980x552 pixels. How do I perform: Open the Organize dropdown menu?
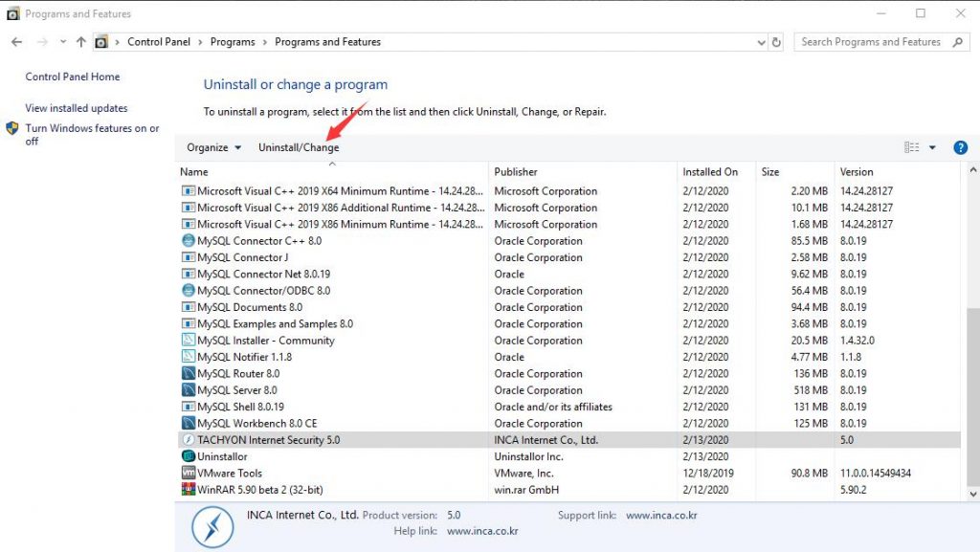(213, 147)
